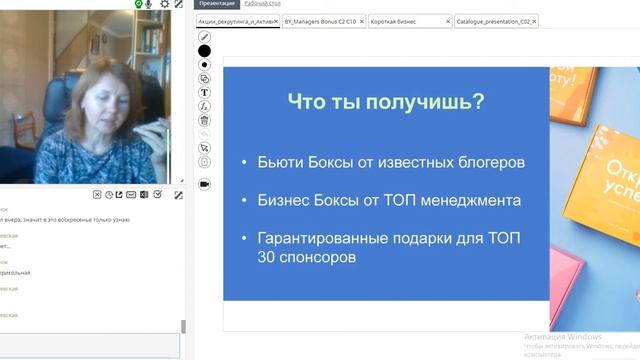Click the Гарантированные подарки bullet line

(x=389, y=248)
